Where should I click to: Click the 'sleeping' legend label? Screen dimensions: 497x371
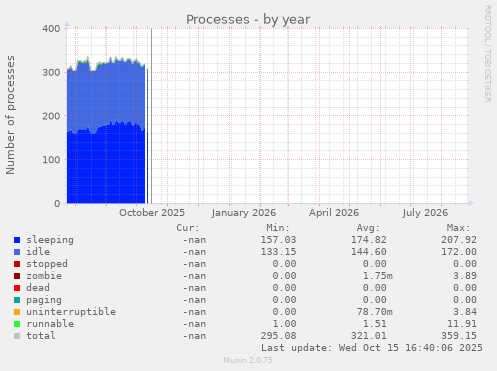(50, 240)
